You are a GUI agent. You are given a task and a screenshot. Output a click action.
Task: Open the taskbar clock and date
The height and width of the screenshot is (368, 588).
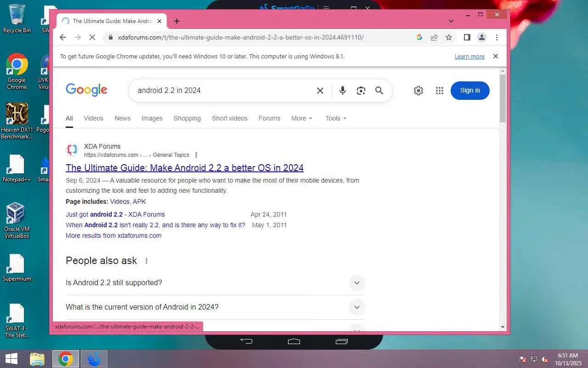(x=568, y=359)
